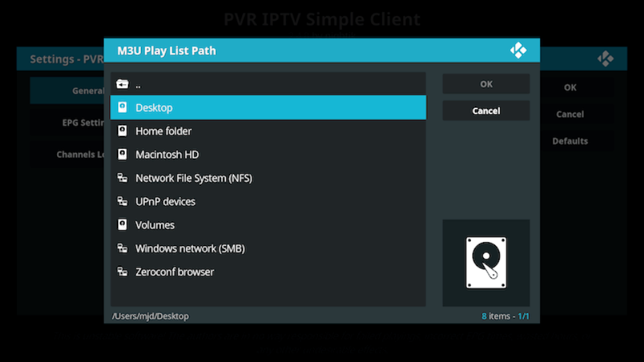Click the network icon beside Windows network (SMB)
This screenshot has width=644, height=362.
[x=122, y=249]
